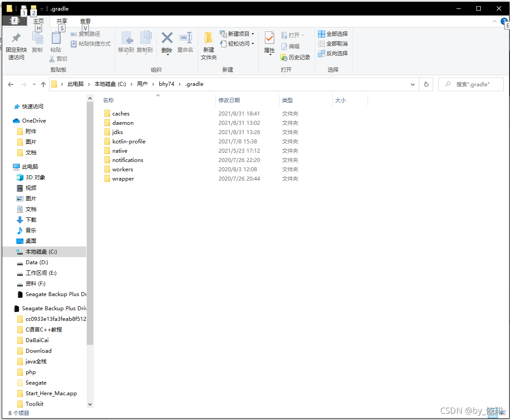The width and height of the screenshot is (510, 420).
Task: Click Select all (全部选择) option
Action: pos(333,34)
